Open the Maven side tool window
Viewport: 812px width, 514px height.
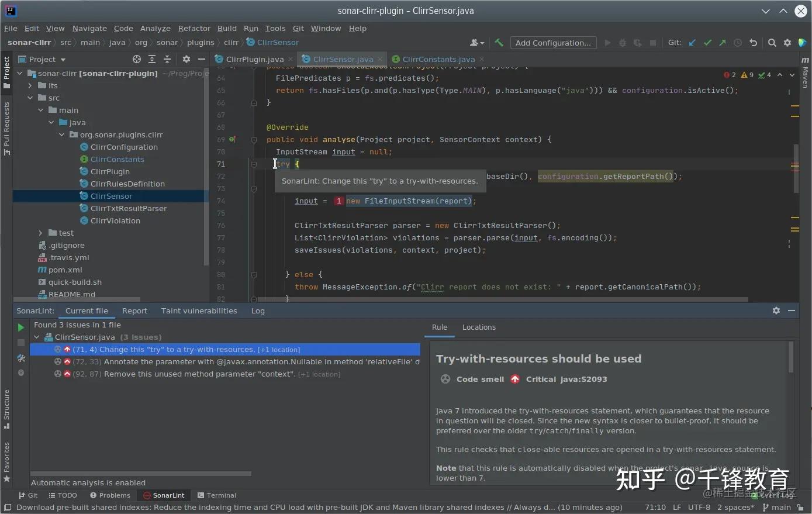point(805,73)
